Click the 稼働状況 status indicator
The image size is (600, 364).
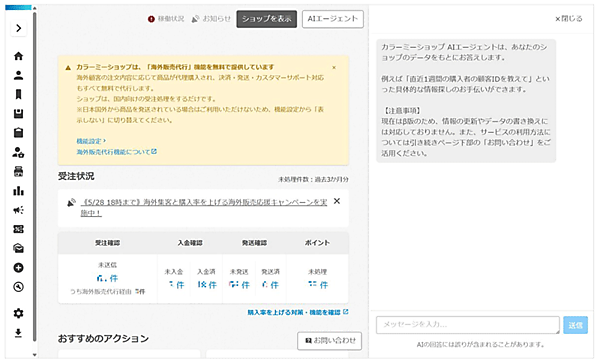coord(166,19)
